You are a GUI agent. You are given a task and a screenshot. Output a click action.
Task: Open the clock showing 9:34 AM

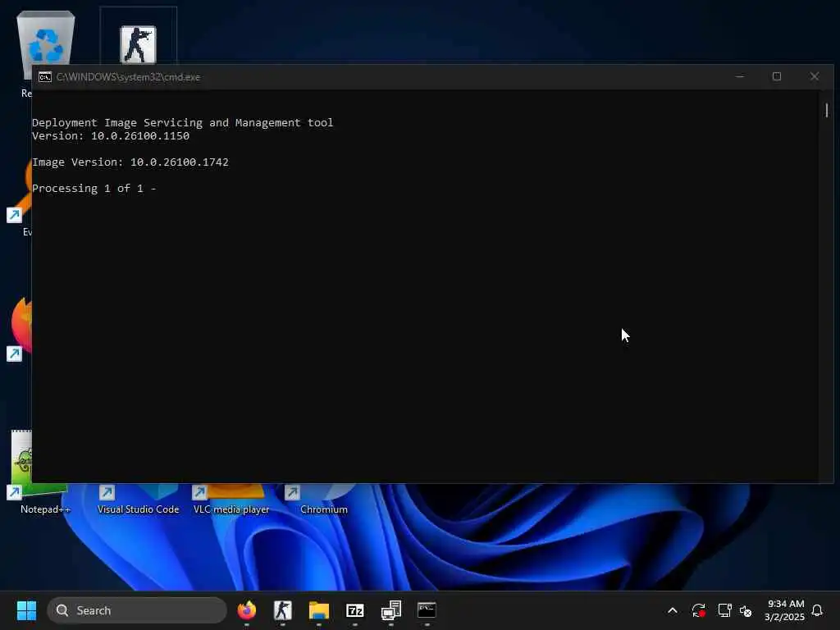[785, 610]
